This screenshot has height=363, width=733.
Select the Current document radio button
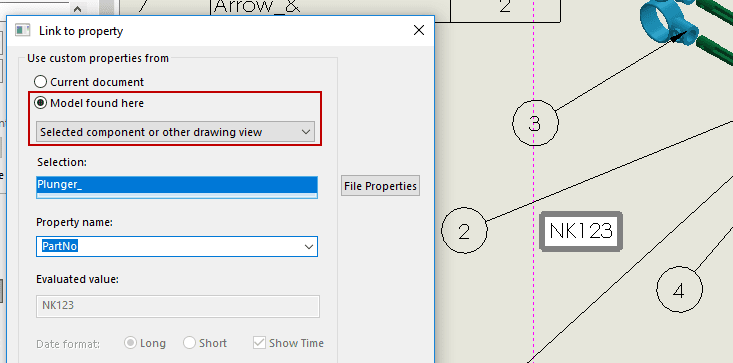pos(41,82)
